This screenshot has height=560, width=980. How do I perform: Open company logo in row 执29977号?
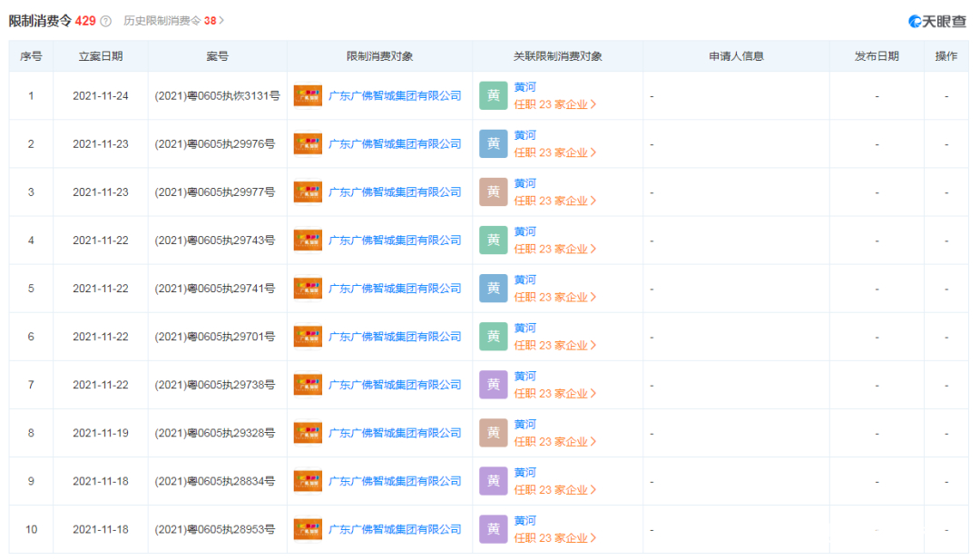coord(309,192)
